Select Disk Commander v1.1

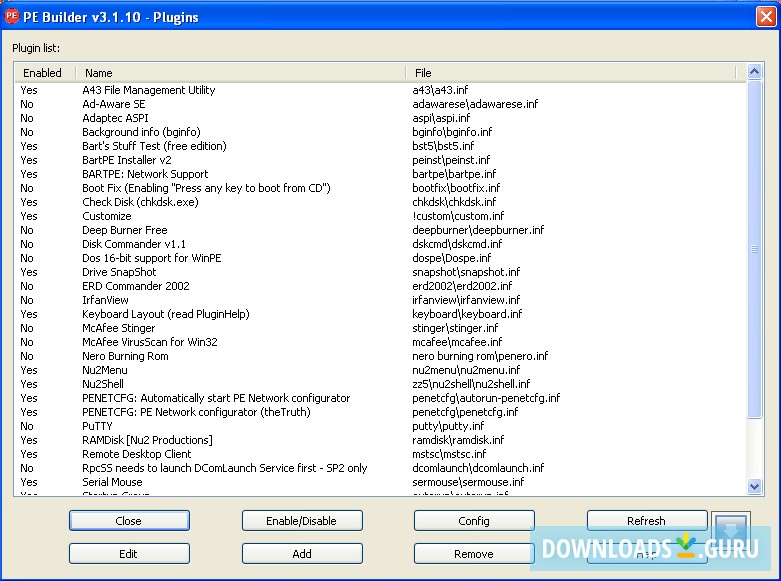pyautogui.click(x=133, y=244)
